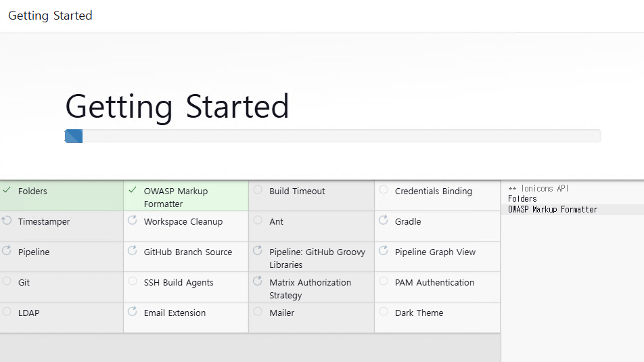Click the pending circle beside Dark Theme
The width and height of the screenshot is (644, 362).
tap(384, 311)
